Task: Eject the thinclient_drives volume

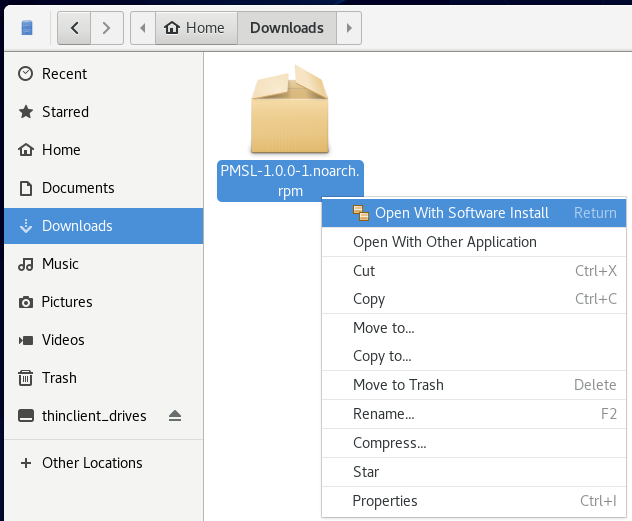Action: point(174,416)
